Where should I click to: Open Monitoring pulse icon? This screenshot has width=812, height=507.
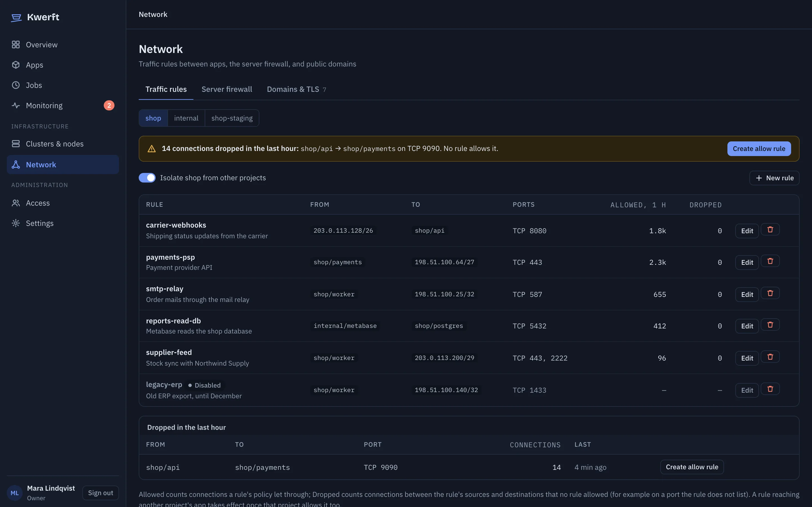[16, 105]
